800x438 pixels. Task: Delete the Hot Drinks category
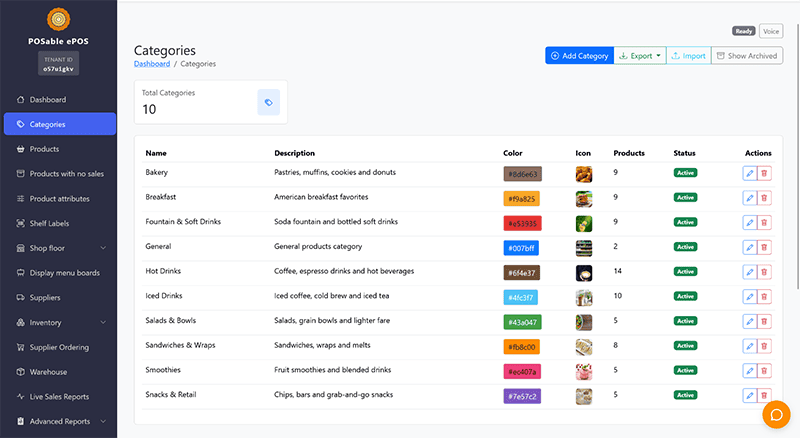click(764, 272)
